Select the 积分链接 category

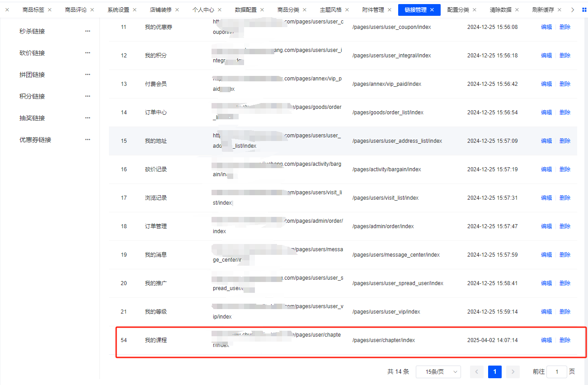point(32,96)
